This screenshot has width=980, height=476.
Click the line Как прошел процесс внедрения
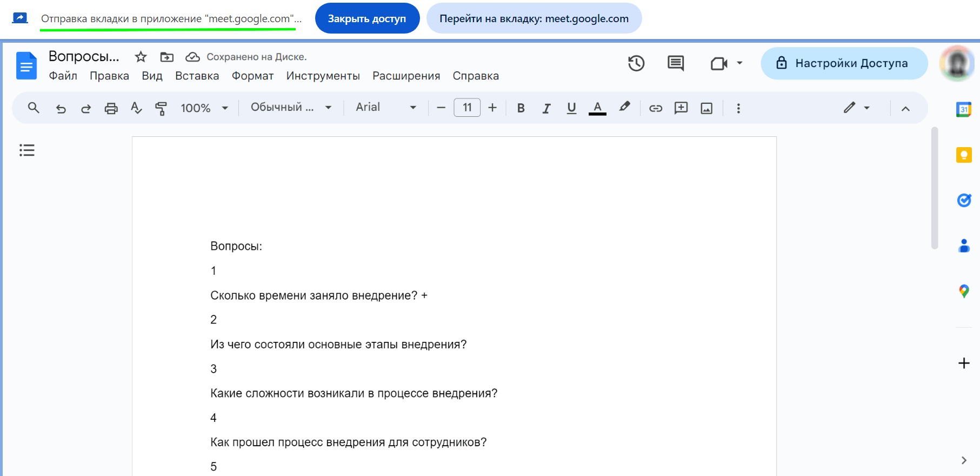tap(348, 442)
